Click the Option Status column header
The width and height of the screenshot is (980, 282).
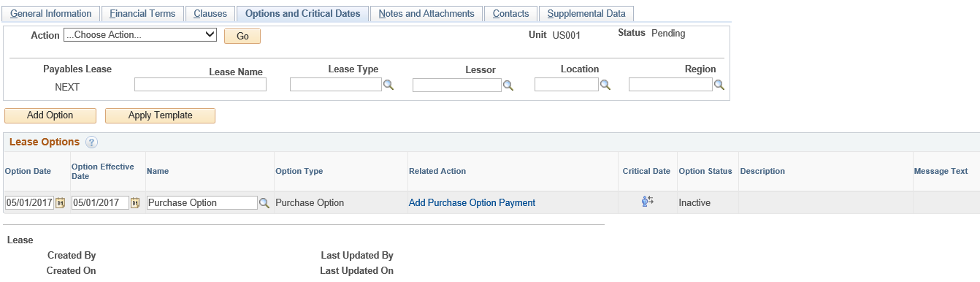click(705, 171)
